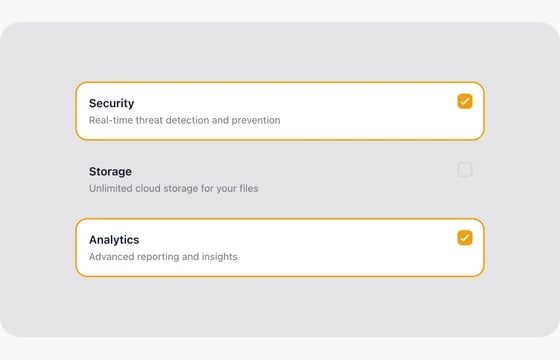
Task: Enable the Storage checkbox
Action: click(x=465, y=170)
